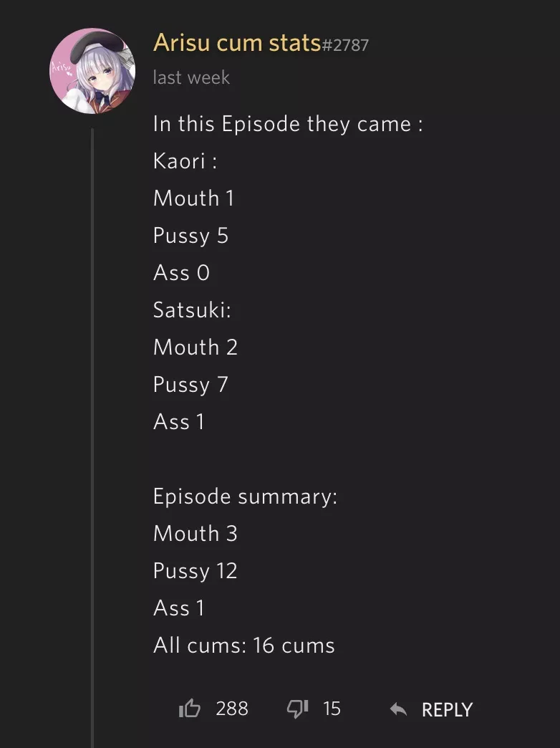Collapse the thread using the vertical line
This screenshot has height=748, width=560.
(92, 430)
